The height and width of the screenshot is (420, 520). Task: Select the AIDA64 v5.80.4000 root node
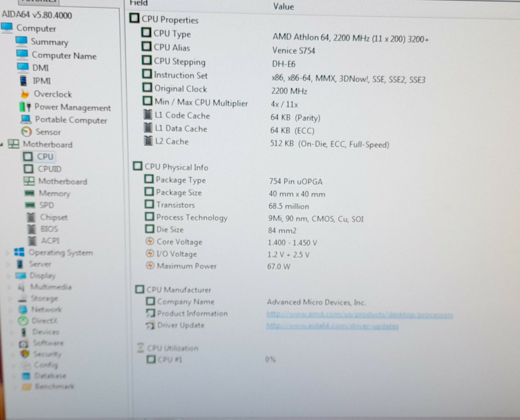37,15
